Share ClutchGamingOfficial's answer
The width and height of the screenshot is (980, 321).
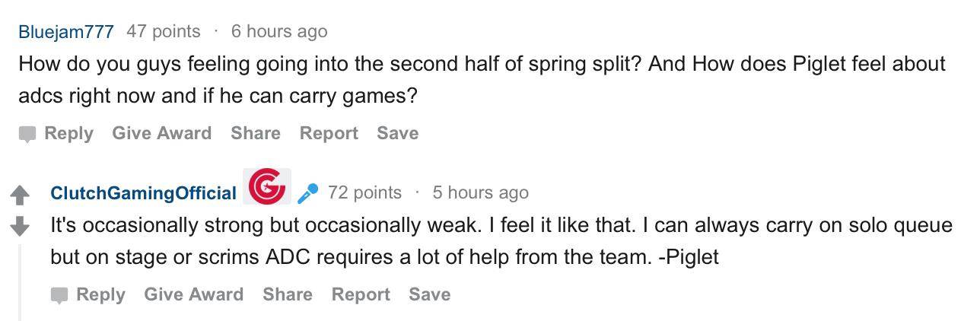[x=287, y=294]
